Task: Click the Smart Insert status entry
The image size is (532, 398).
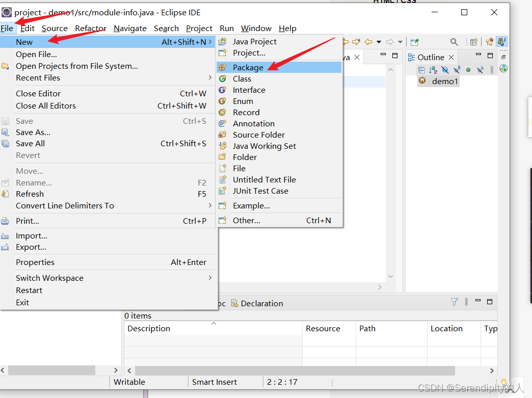Action: click(215, 382)
